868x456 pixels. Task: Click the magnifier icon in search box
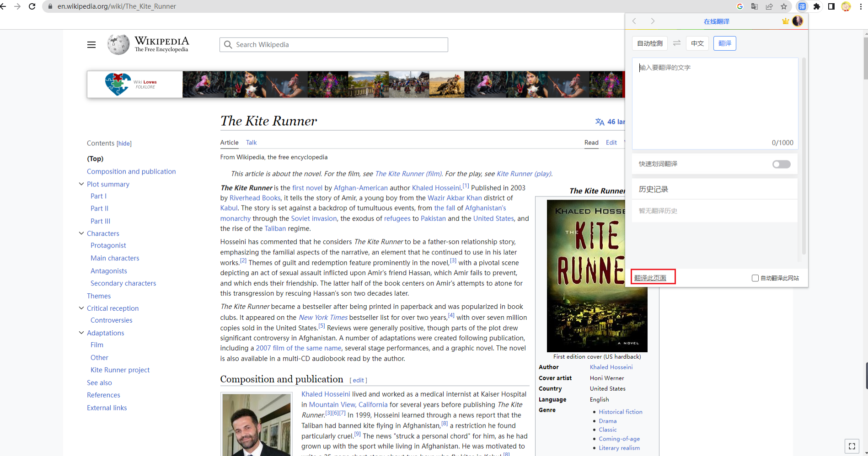tap(228, 45)
